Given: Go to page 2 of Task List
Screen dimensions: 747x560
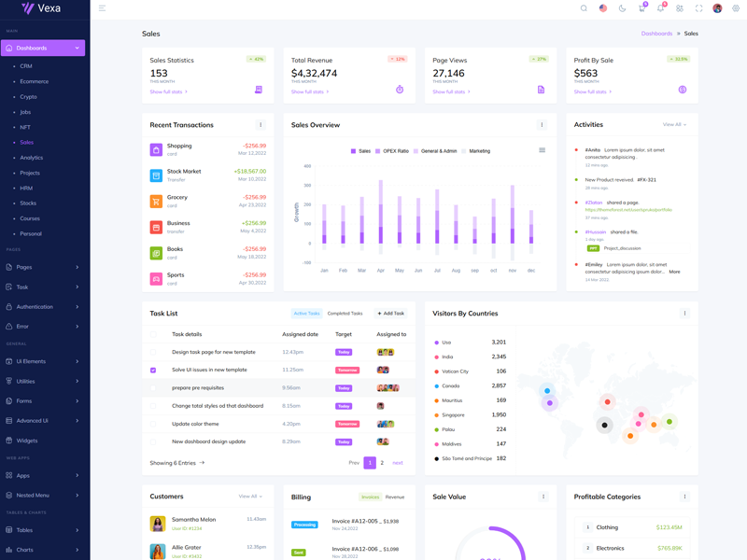Looking at the screenshot, I should [382, 463].
